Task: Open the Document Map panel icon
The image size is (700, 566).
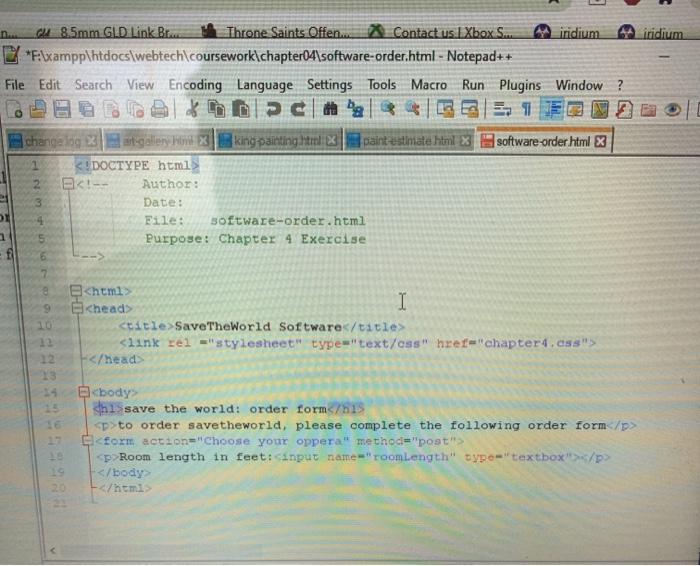Action: click(x=600, y=109)
